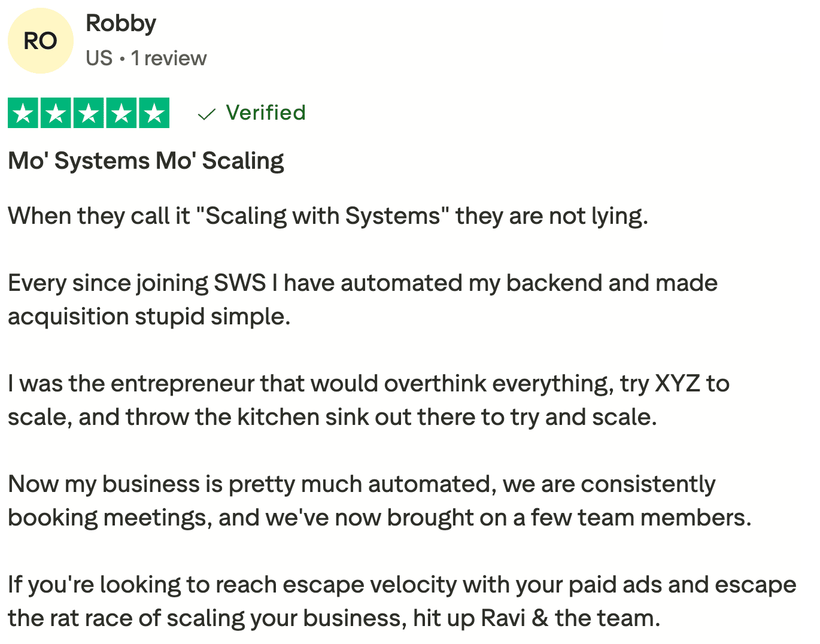Click the "Scaling with Systems" opening sentence

tap(328, 216)
